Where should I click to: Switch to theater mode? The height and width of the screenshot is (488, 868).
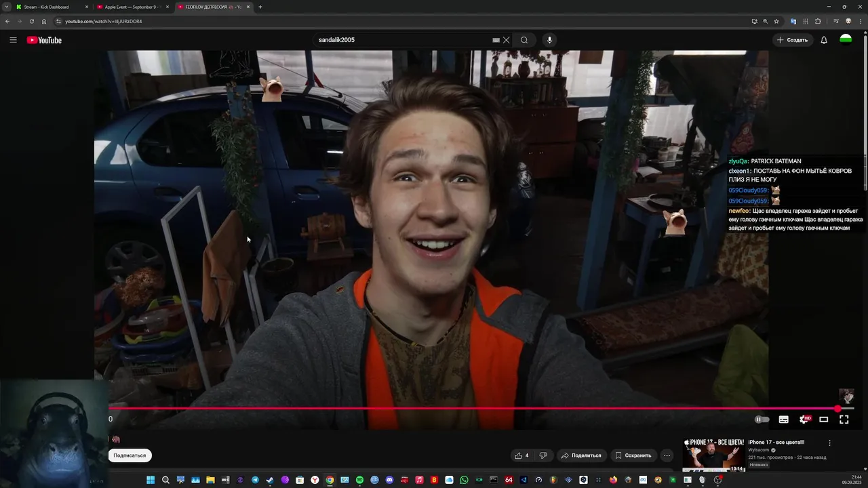pos(824,420)
